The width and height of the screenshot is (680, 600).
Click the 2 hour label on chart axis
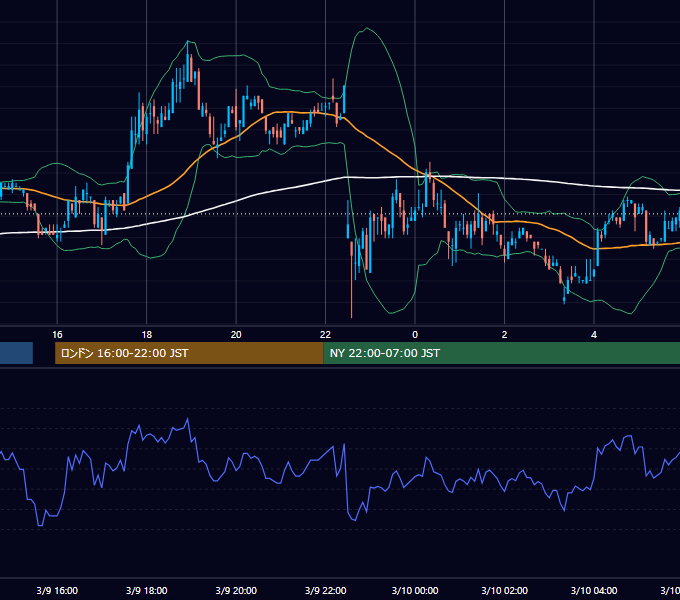coord(504,335)
